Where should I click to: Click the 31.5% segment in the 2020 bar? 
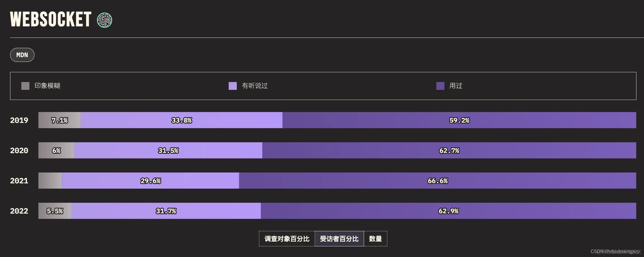tap(168, 150)
